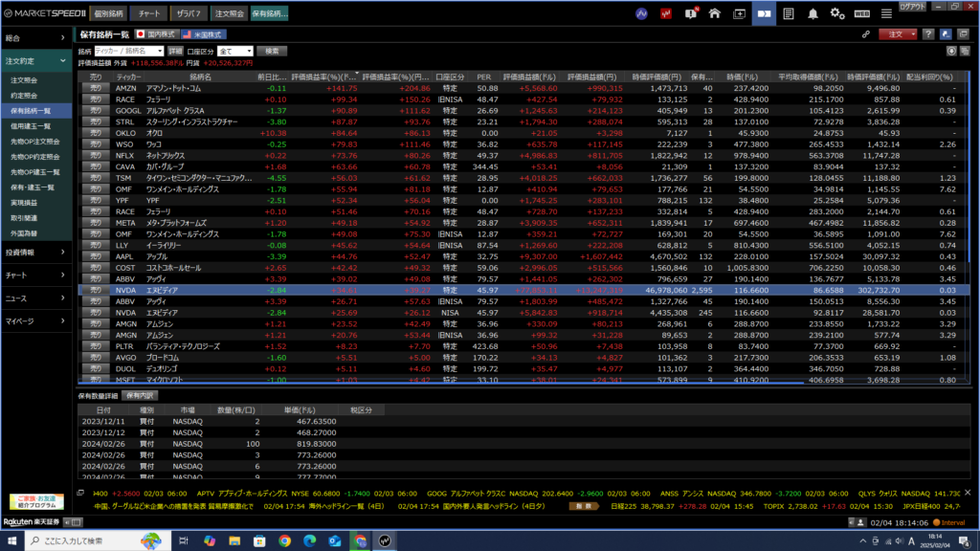Click the Windows taskbar search box
The width and height of the screenshot is (980, 551).
97,540
